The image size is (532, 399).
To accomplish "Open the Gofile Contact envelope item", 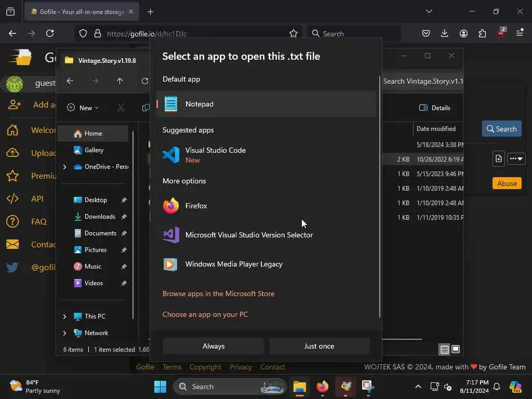I will (x=31, y=245).
